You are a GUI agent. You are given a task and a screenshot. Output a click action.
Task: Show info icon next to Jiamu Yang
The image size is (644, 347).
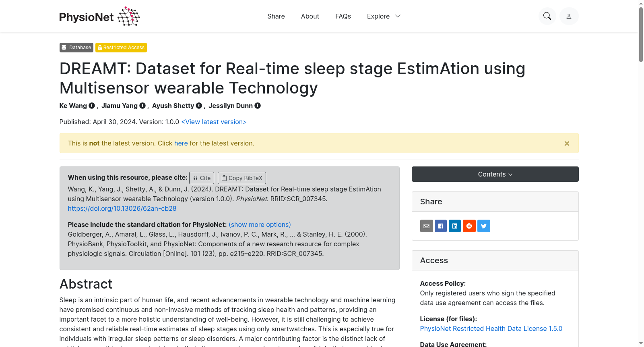(142, 106)
